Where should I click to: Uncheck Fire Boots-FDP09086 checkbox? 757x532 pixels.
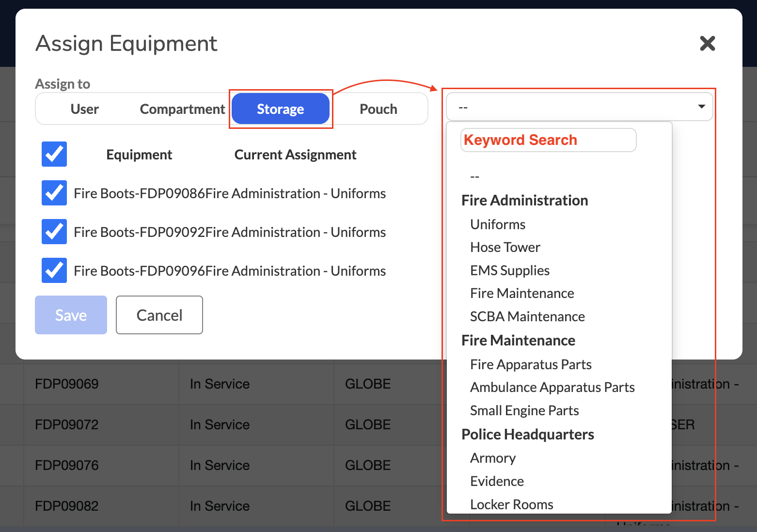coord(54,193)
